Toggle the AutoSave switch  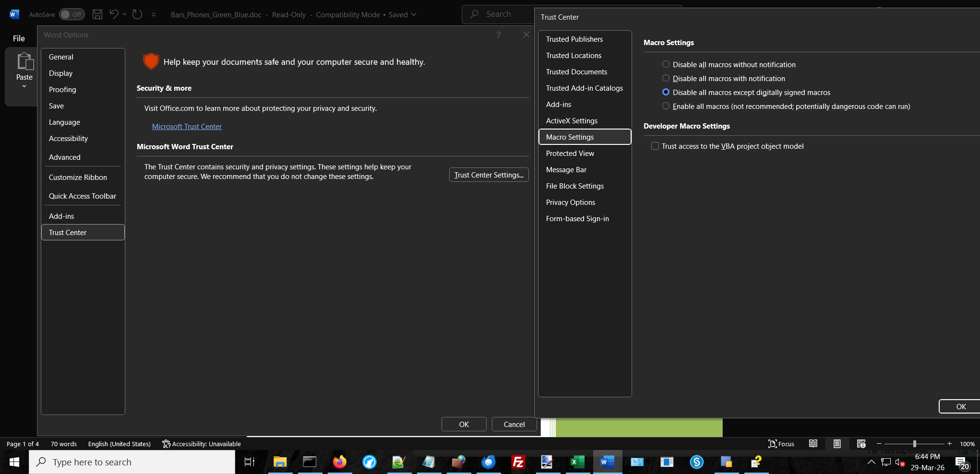(x=72, y=14)
